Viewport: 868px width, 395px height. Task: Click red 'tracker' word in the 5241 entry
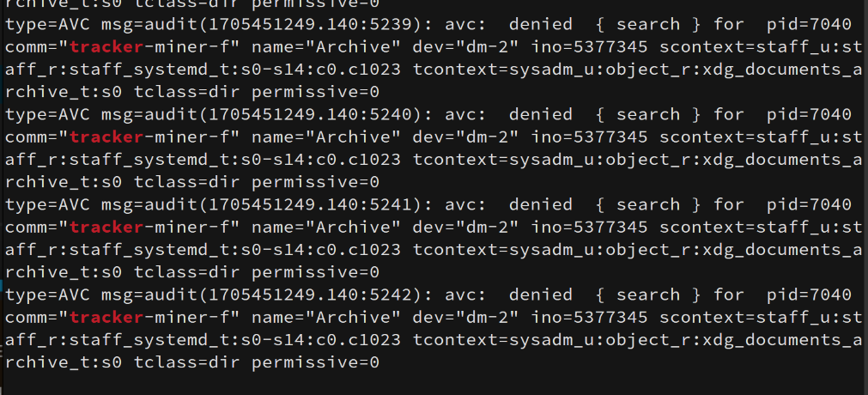[106, 228]
